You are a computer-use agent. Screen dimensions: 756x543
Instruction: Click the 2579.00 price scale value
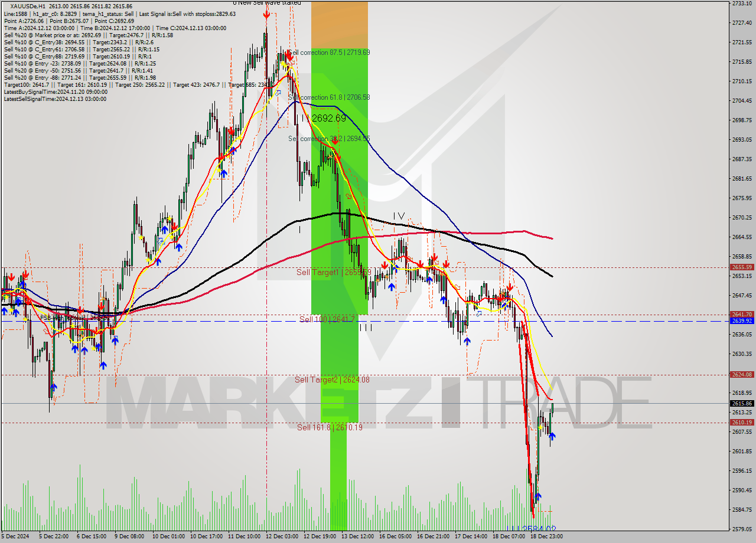tap(741, 529)
